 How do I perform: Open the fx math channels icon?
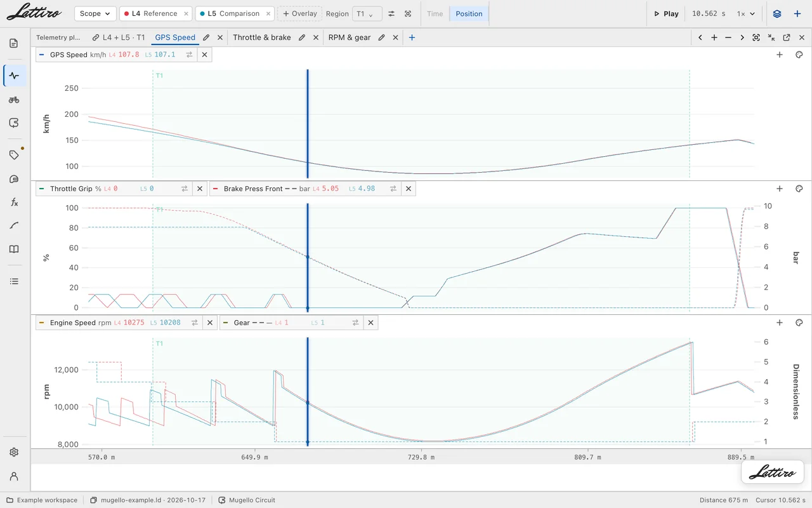14,203
